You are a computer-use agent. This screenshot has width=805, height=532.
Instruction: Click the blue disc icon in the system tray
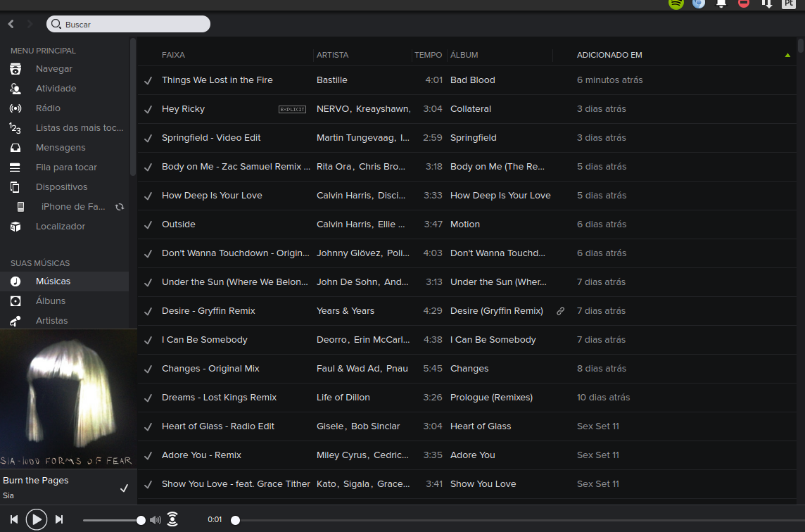click(x=698, y=3)
